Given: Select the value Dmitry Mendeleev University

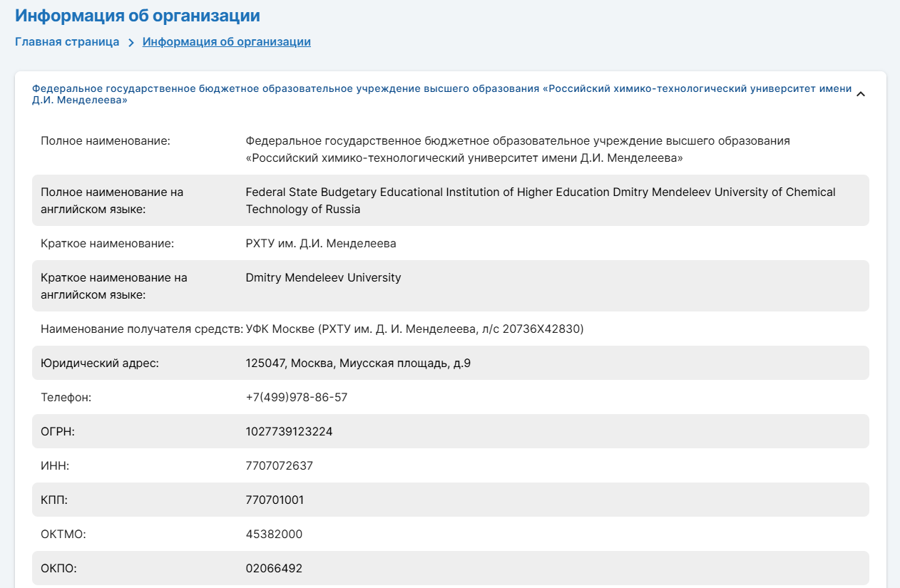Looking at the screenshot, I should tap(323, 278).
